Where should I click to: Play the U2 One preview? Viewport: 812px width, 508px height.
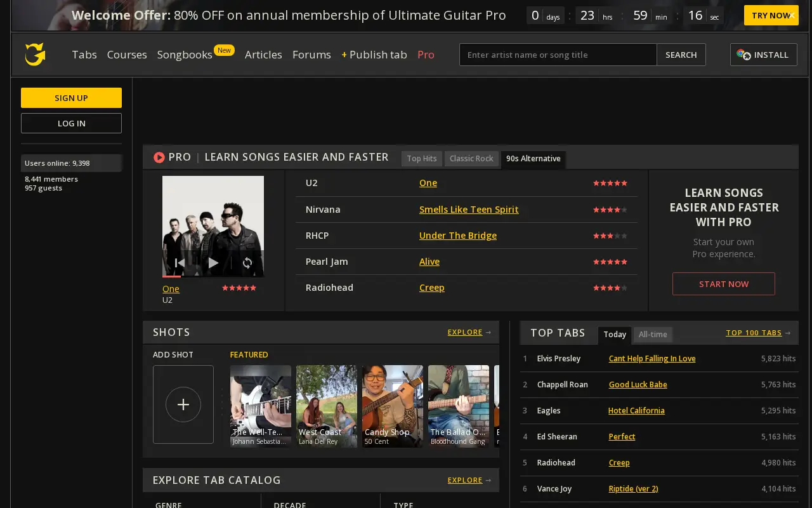pyautogui.click(x=213, y=262)
